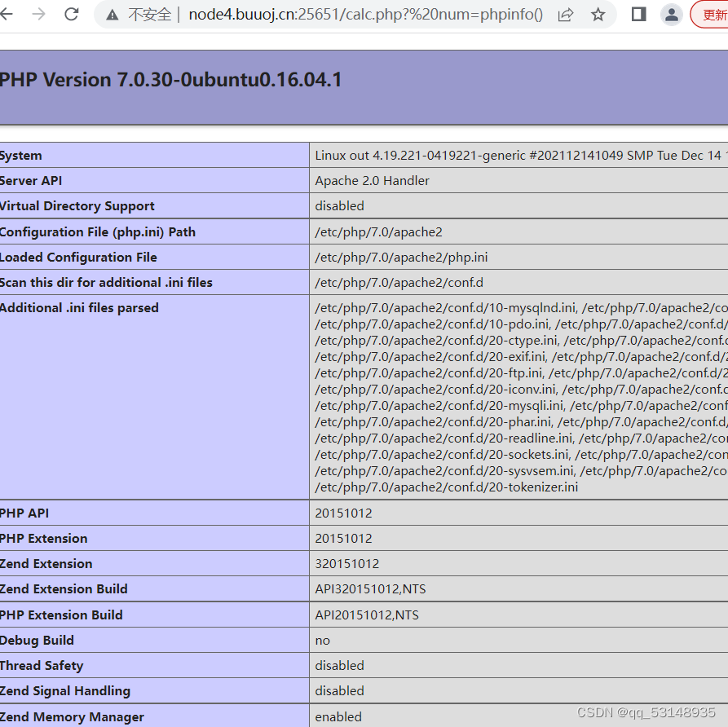The image size is (728, 727).
Task: Select the Linux out kernel value
Action: tap(521, 156)
